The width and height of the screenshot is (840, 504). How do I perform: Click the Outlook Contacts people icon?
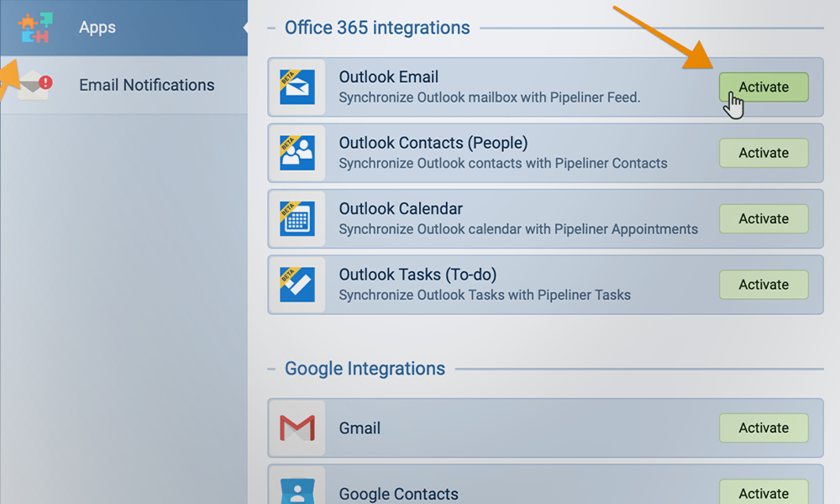click(x=297, y=153)
